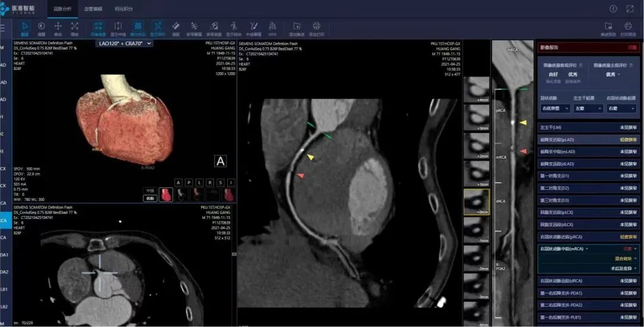The width and height of the screenshot is (644, 327).
Task: Select the ruler distance measurement tool
Action: [x=176, y=29]
